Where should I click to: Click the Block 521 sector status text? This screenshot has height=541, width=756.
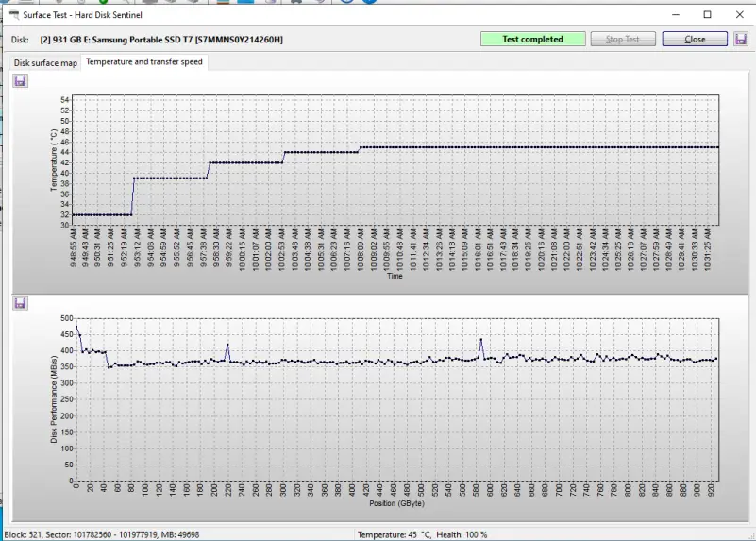101,534
